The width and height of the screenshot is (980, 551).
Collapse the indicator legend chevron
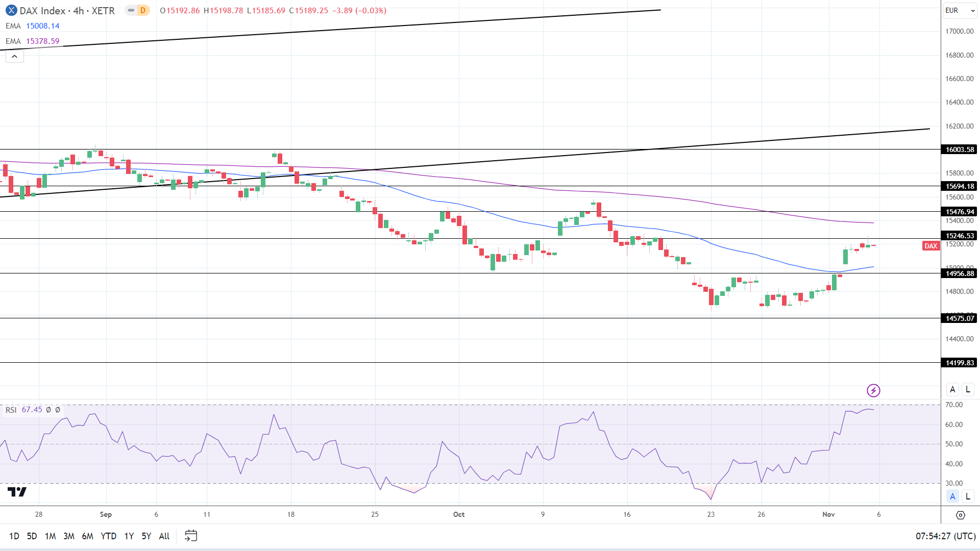point(15,57)
